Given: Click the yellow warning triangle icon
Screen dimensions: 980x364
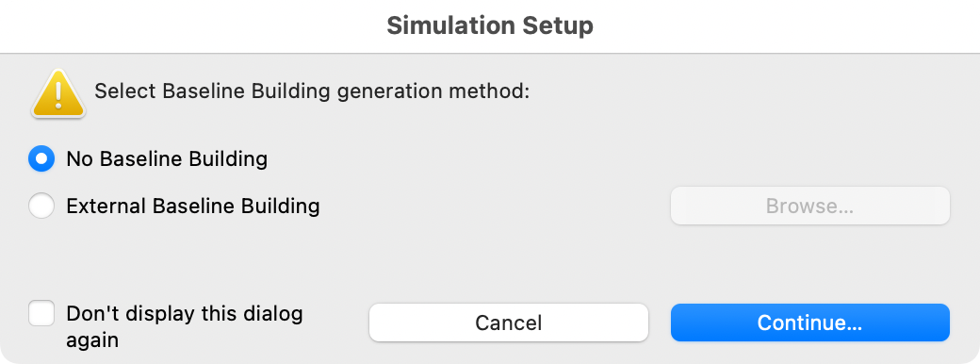Looking at the screenshot, I should tap(58, 93).
